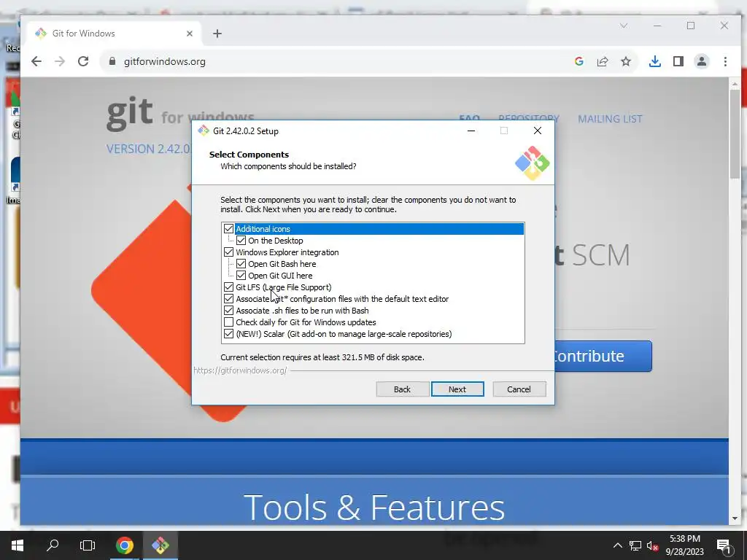Click the Back button in Git Setup
Viewport: 747px width, 560px height.
402,389
